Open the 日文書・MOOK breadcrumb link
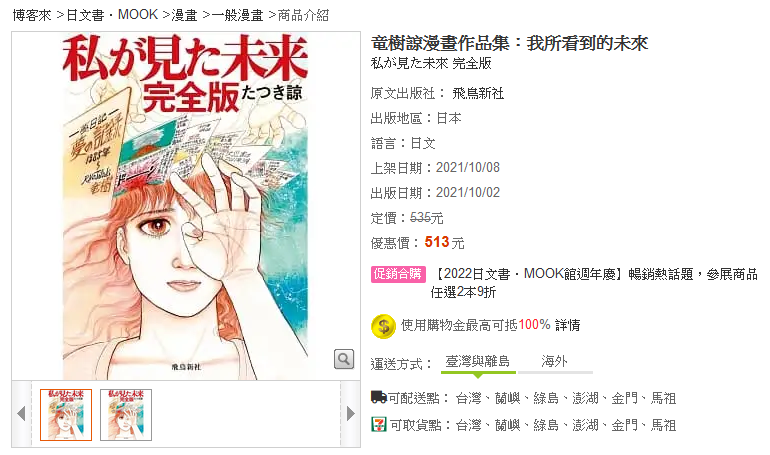770x455 pixels. pos(112,16)
